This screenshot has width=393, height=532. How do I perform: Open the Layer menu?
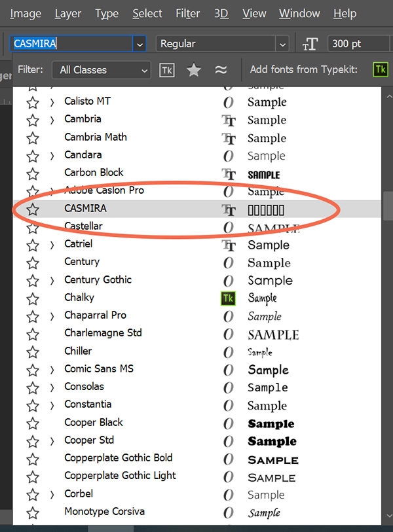(x=68, y=14)
